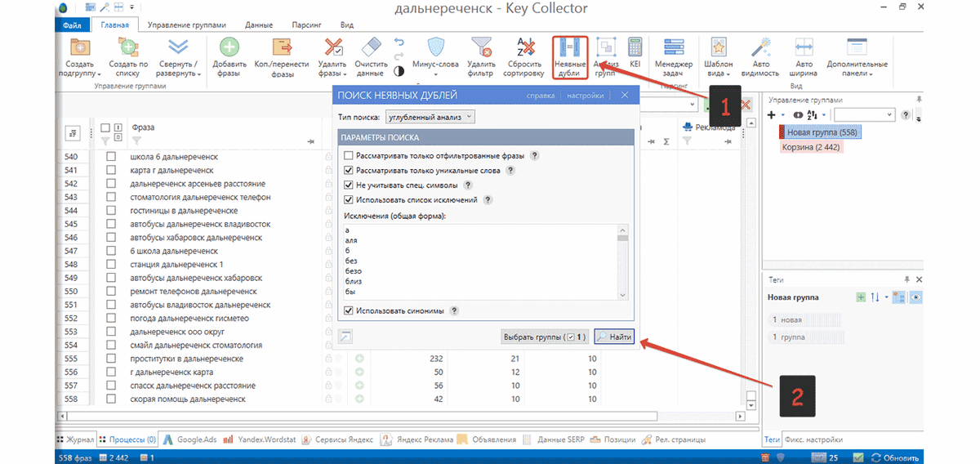980x464 pixels.
Task: Click the half-filled contrast circle icon
Action: tap(399, 70)
